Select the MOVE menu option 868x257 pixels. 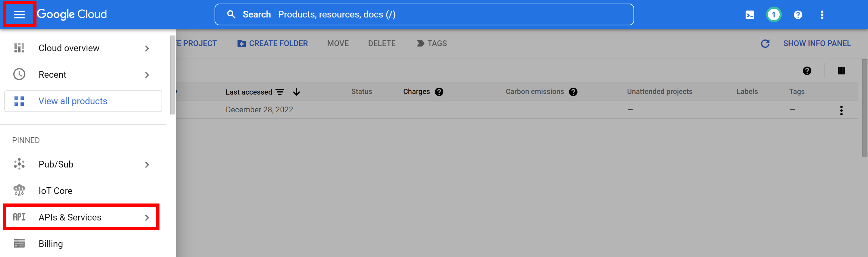click(x=338, y=43)
